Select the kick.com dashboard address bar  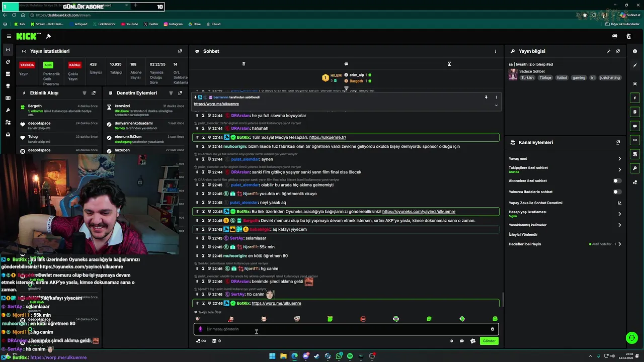click(x=302, y=15)
